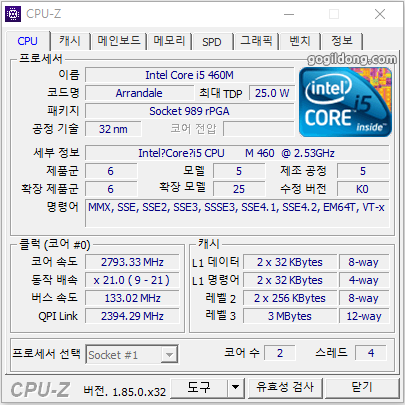Click the version text 1.85.0.x32
The image size is (405, 405).
139,392
